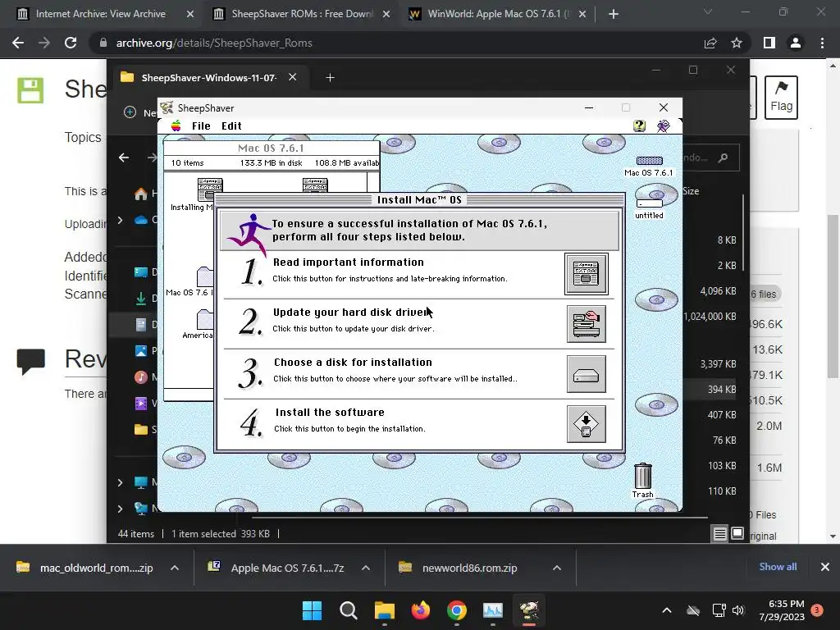Image resolution: width=840 pixels, height=630 pixels.
Task: Open volume control in system tray
Action: [x=738, y=610]
